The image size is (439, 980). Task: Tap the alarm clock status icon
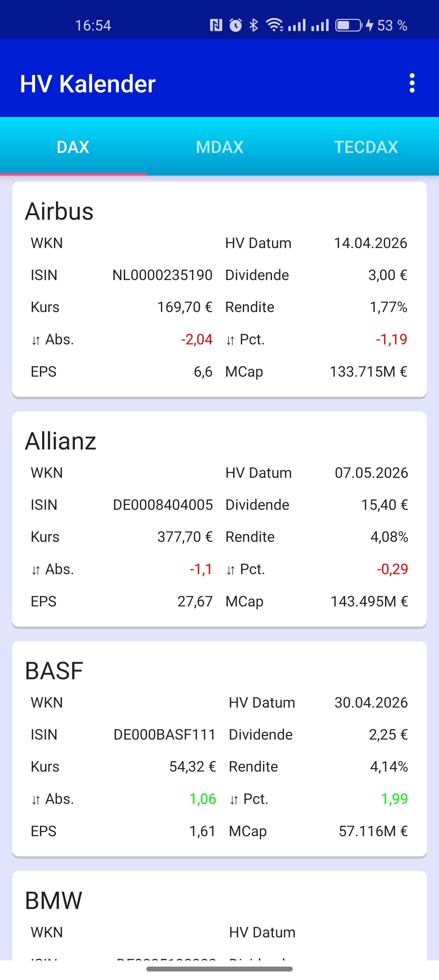(236, 25)
